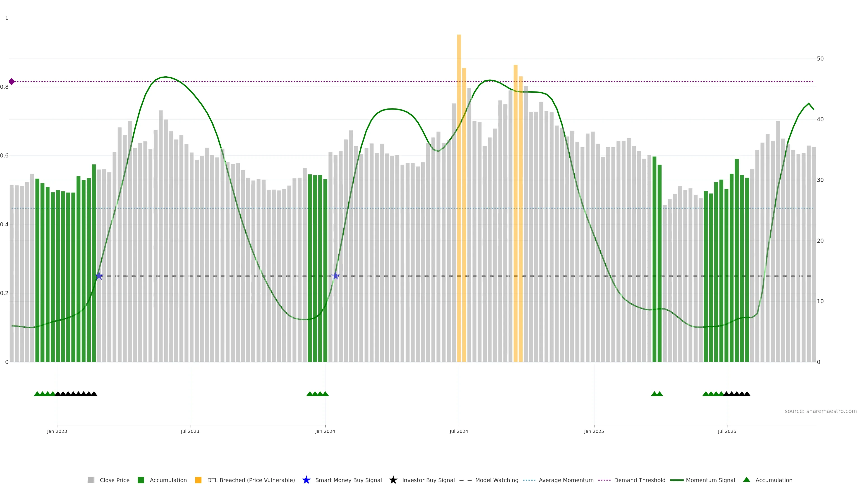Toggle the Close Price legend entry
Image resolution: width=868 pixels, height=488 pixels.
point(115,480)
